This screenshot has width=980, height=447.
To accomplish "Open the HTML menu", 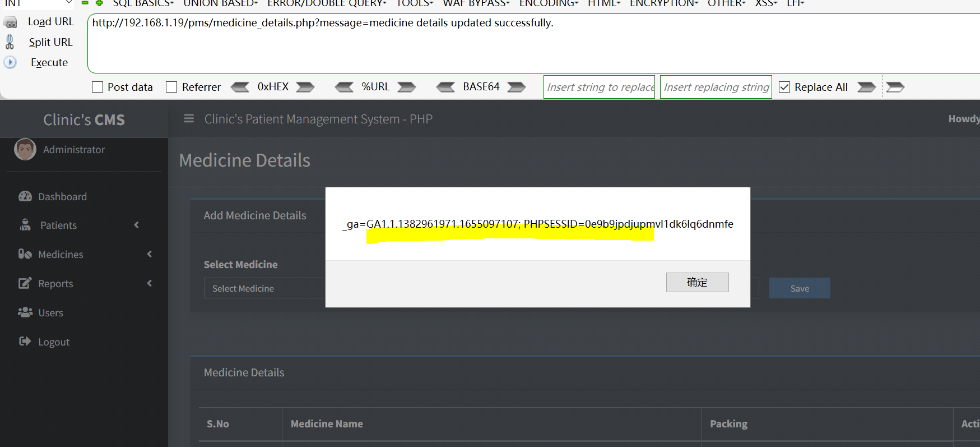I will [x=604, y=3].
